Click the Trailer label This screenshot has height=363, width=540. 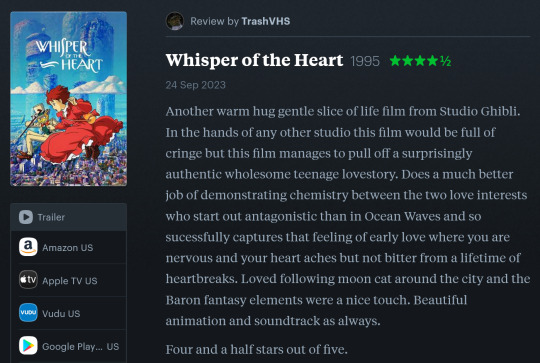(x=51, y=217)
